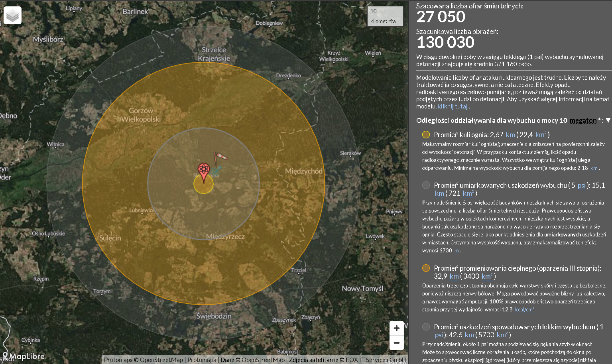Image resolution: width=612 pixels, height=364 pixels.
Task: Toggle the 5 psi moderate blast damage circle
Action: tap(426, 185)
